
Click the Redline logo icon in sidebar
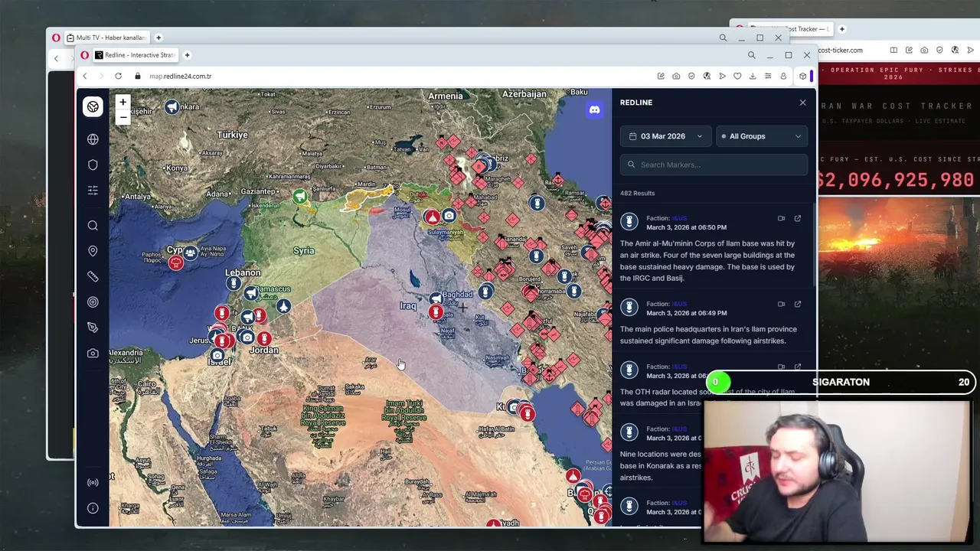click(x=93, y=106)
